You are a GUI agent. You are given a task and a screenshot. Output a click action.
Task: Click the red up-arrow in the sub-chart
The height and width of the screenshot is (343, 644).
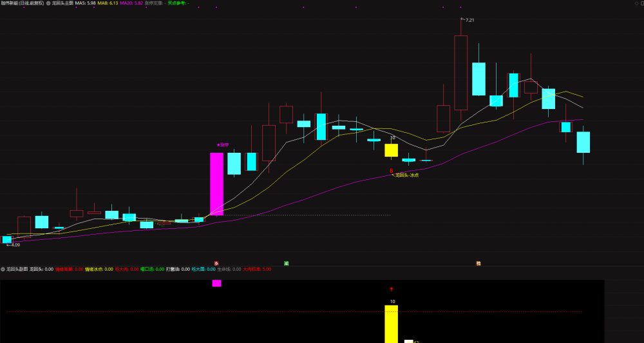tap(392, 289)
